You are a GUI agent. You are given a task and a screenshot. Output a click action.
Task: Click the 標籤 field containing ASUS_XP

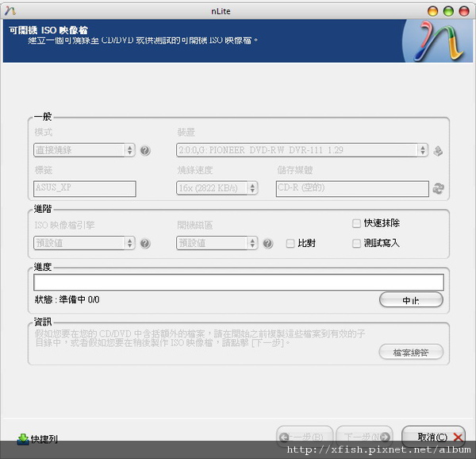(85, 189)
